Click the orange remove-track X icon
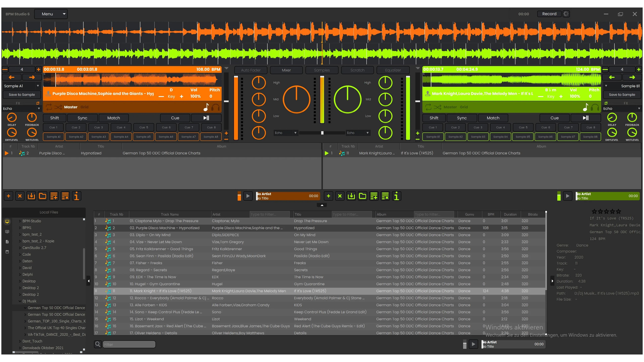Image resolution: width=644 pixels, height=362 pixels. click(x=20, y=196)
